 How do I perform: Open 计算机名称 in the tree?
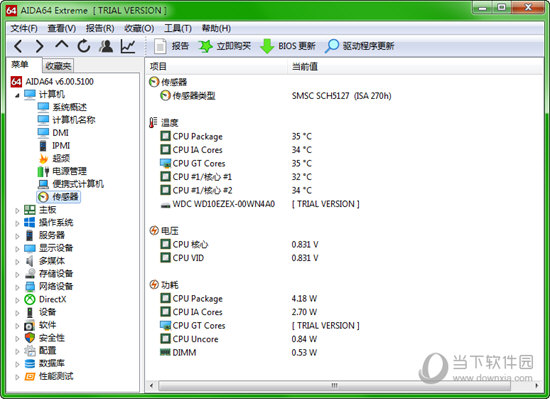tap(66, 120)
